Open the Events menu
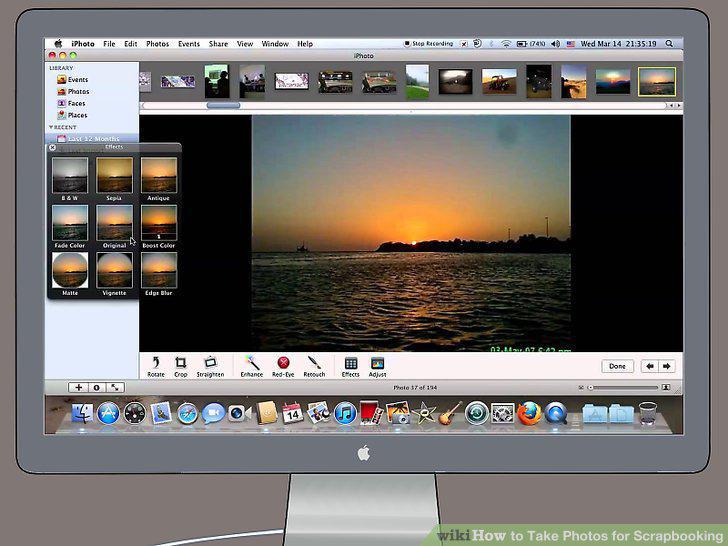Viewport: 728px width, 546px height. click(188, 44)
